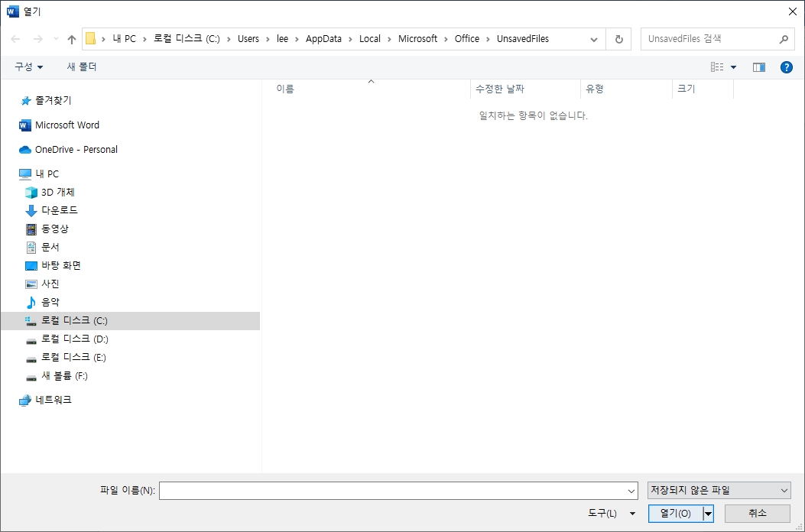Select 로컬 디스크 (C:) in the address path
Screen dimensions: 805x532
(x=187, y=38)
